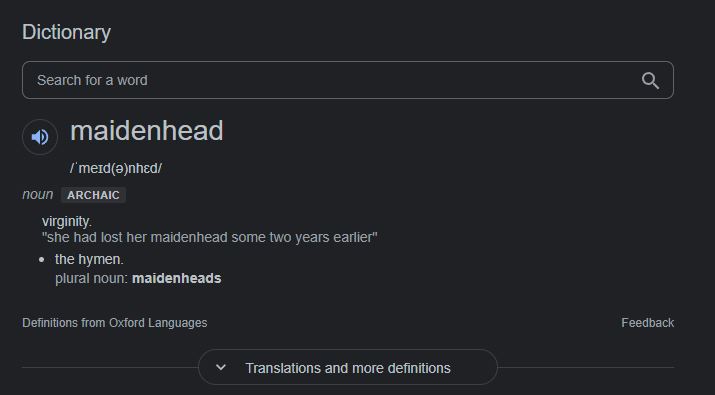Click the Dictionary section heading

tap(67, 32)
